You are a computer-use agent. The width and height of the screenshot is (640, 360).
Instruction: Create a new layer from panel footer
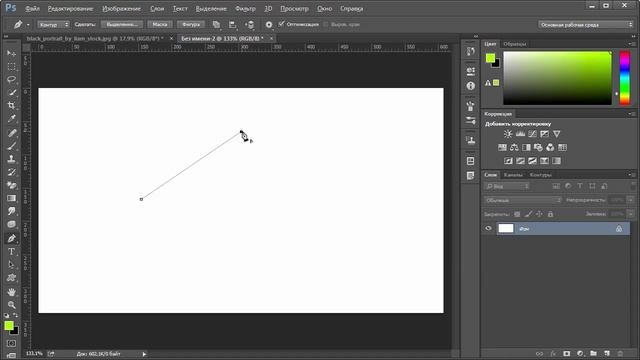(607, 353)
